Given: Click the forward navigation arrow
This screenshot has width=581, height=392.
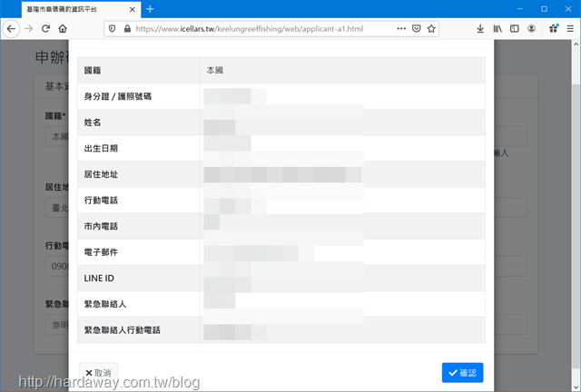Looking at the screenshot, I should click(28, 28).
